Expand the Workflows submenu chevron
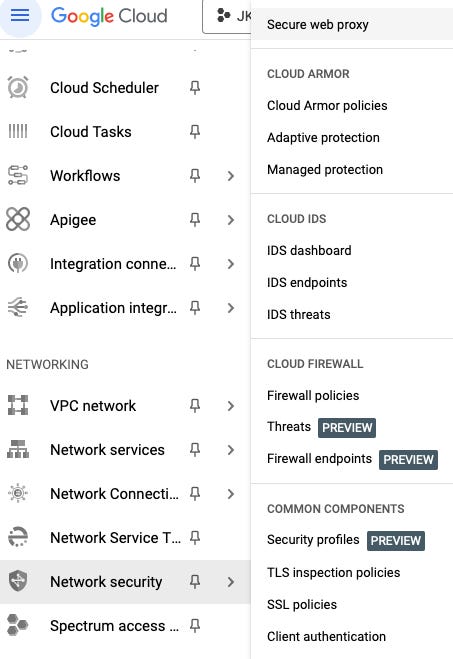This screenshot has width=453, height=659. [230, 176]
